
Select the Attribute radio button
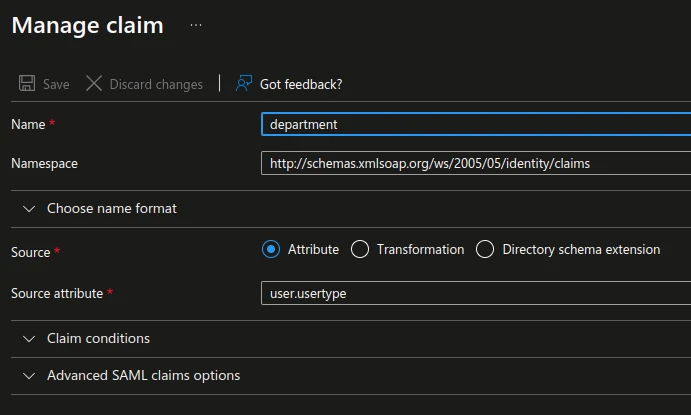[271, 249]
